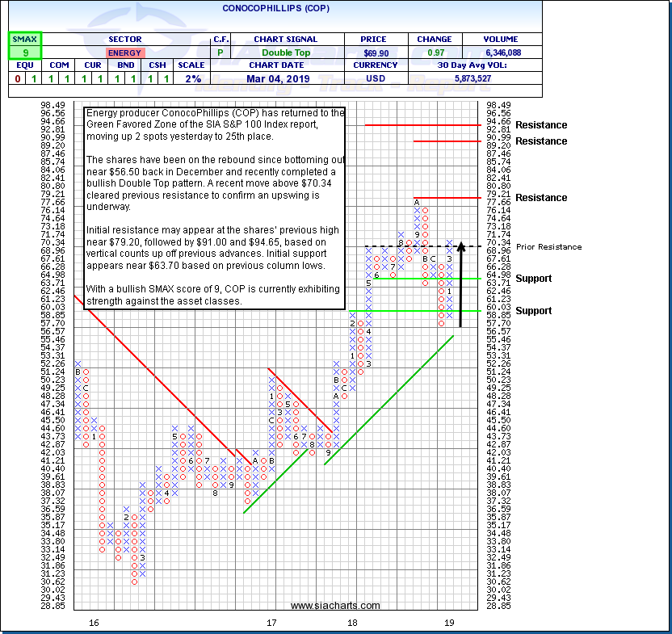Click the year 19 axis label
672x634 pixels.
pos(449,623)
